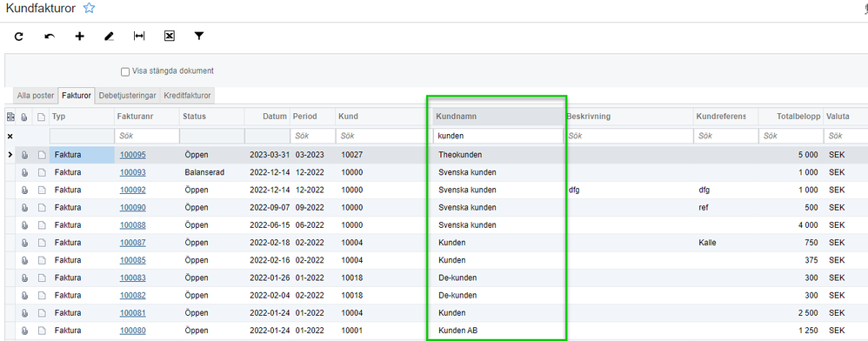Open the Kreditfakturor tab
Image resolution: width=868 pixels, height=341 pixels.
[x=187, y=96]
